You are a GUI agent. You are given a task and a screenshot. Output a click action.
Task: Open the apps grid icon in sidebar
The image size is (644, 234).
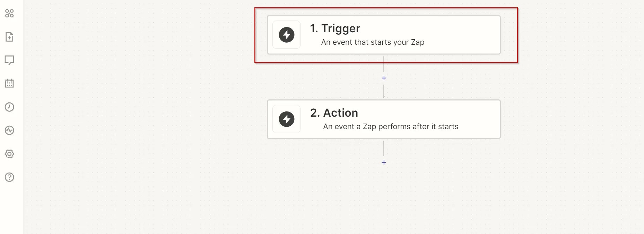pos(9,14)
